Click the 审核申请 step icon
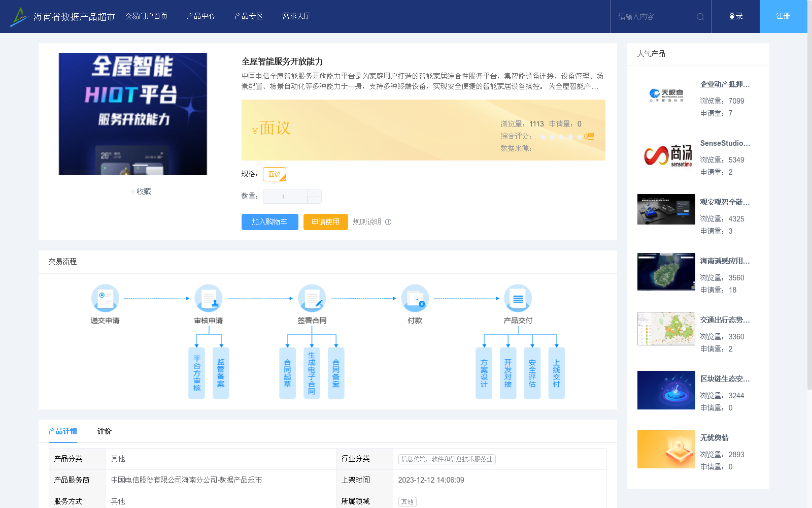 [x=209, y=298]
